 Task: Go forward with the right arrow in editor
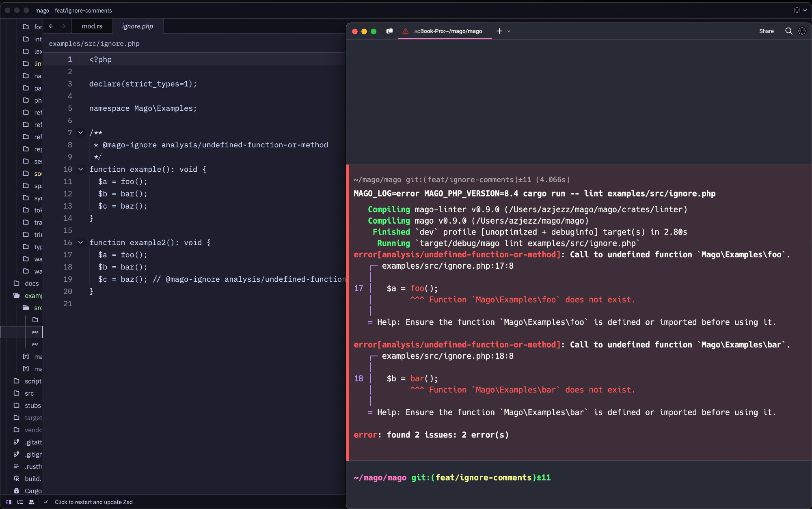click(63, 26)
